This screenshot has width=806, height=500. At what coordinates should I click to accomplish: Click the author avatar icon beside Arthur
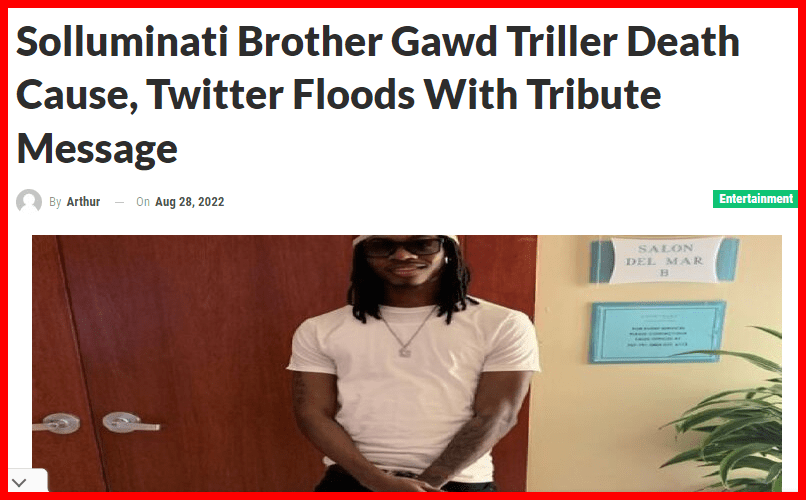pyautogui.click(x=29, y=201)
